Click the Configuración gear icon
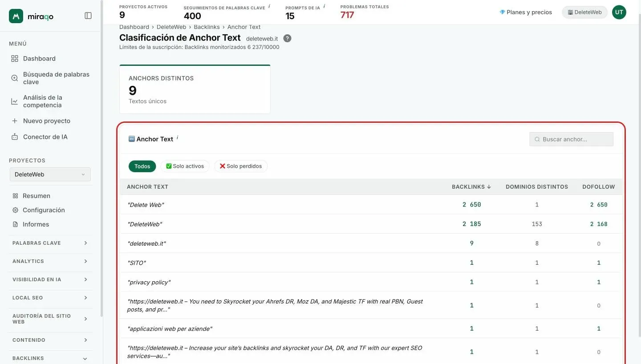This screenshot has height=364, width=641. click(x=15, y=210)
